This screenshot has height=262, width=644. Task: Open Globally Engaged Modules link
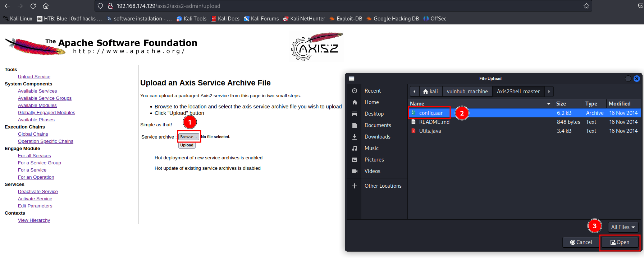[x=46, y=113]
